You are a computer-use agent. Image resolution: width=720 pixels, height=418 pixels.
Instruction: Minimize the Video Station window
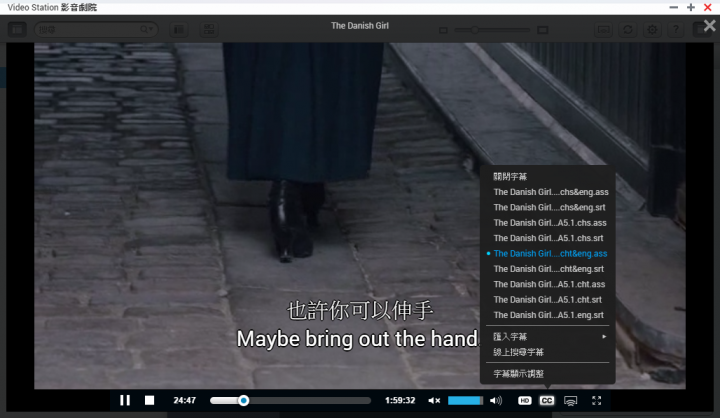674,7
